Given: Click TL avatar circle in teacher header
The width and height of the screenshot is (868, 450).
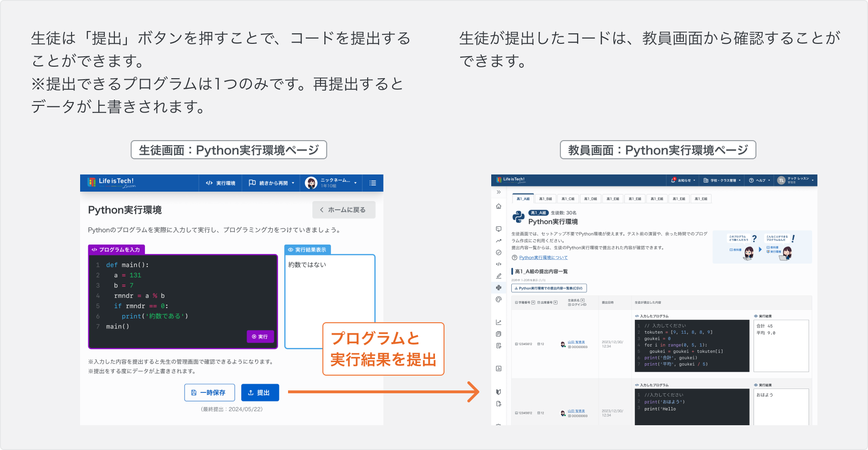Looking at the screenshot, I should pos(781,180).
